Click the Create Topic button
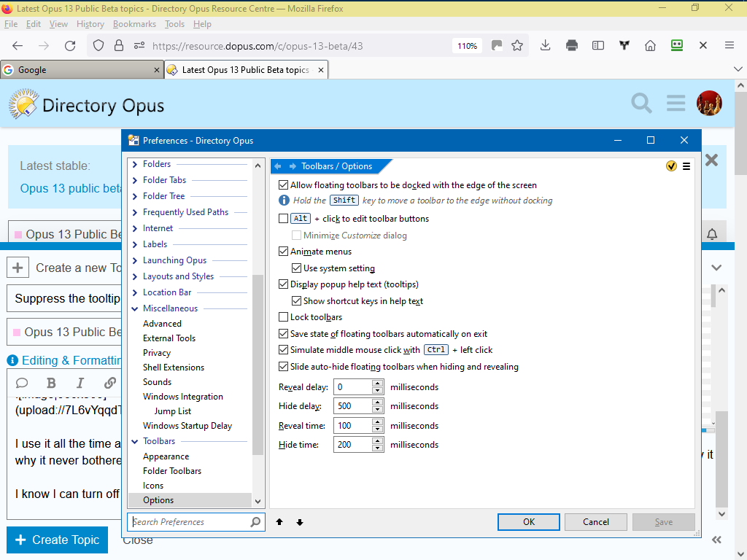This screenshot has width=747, height=560. click(57, 540)
